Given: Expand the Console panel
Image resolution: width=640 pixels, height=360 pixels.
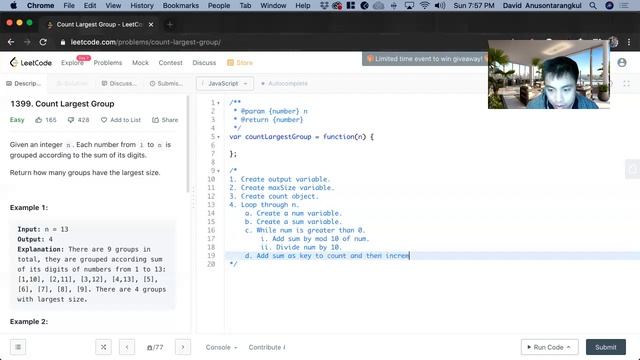Looking at the screenshot, I should tap(221, 347).
